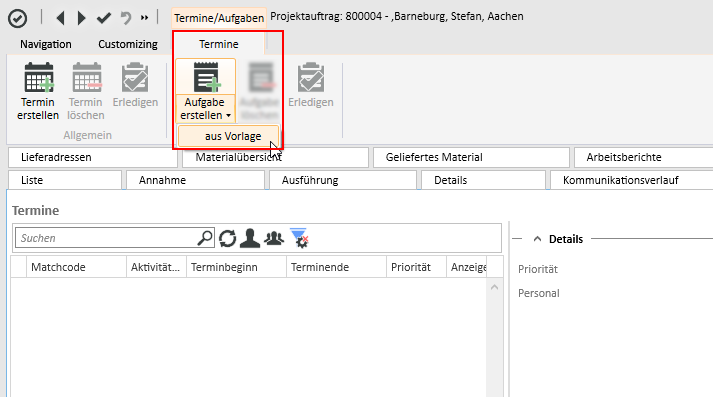Refresh the Termine list
Screen dimensions: 713x397
point(227,238)
